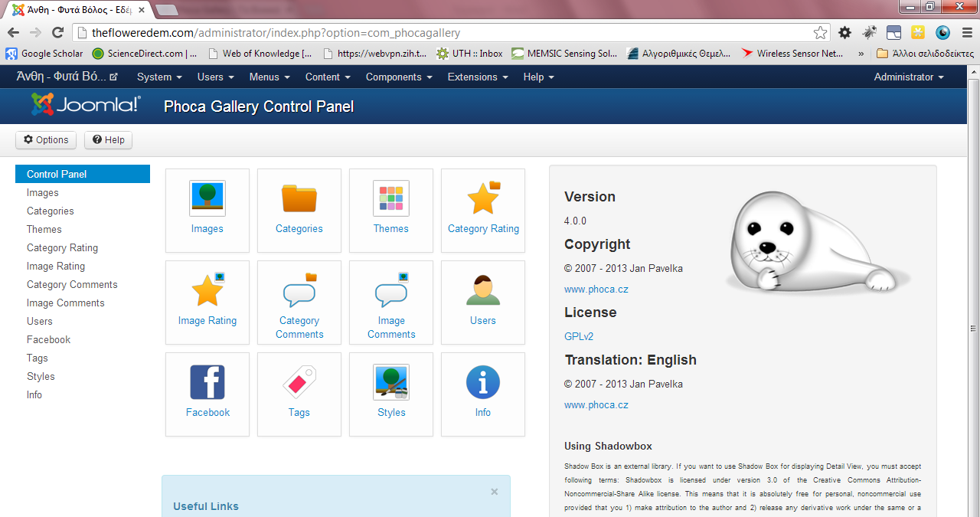Select Themes in the sidebar
The image size is (980, 517).
pyautogui.click(x=44, y=229)
